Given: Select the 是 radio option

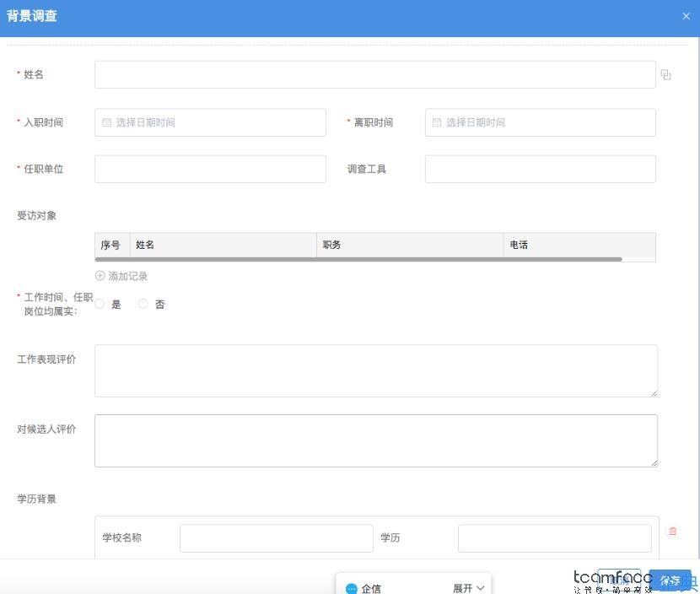Looking at the screenshot, I should click(100, 304).
